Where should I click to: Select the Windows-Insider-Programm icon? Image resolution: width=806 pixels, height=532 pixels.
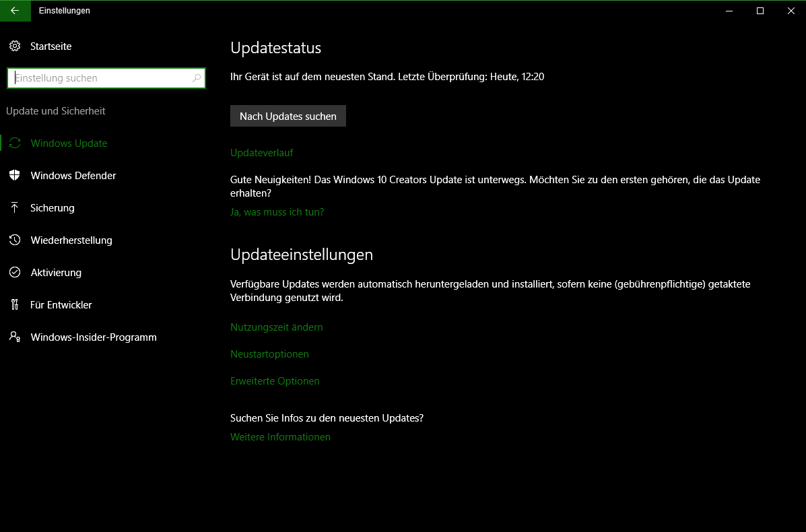tap(15, 337)
